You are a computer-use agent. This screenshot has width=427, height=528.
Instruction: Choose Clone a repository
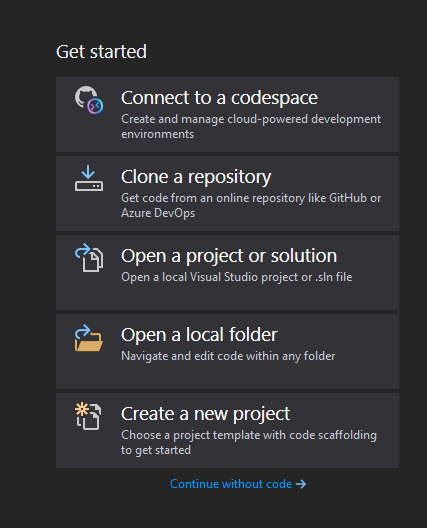coord(227,194)
